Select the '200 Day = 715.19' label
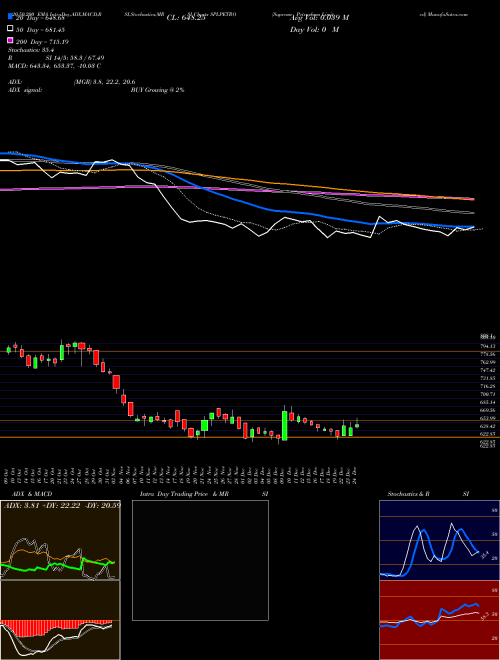500x660 pixels. click(43, 42)
